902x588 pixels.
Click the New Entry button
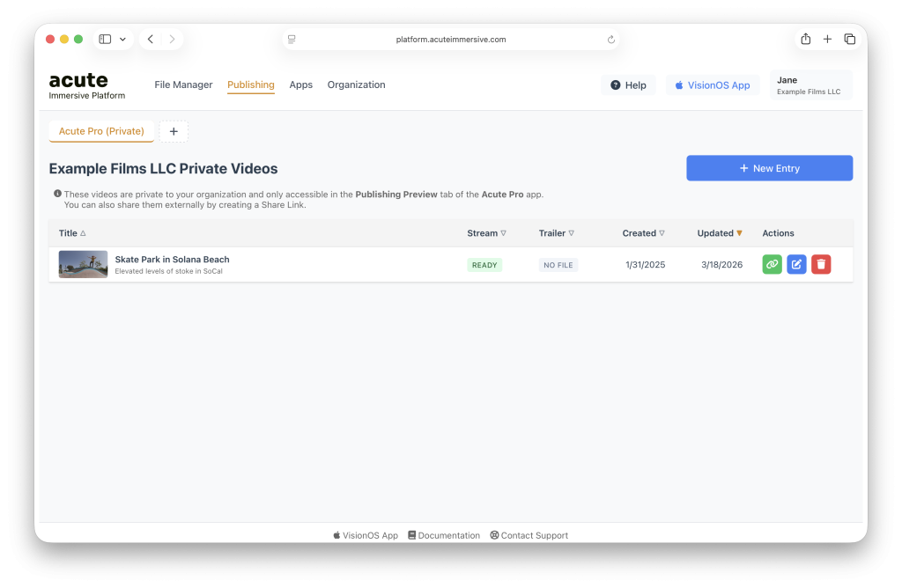[769, 168]
